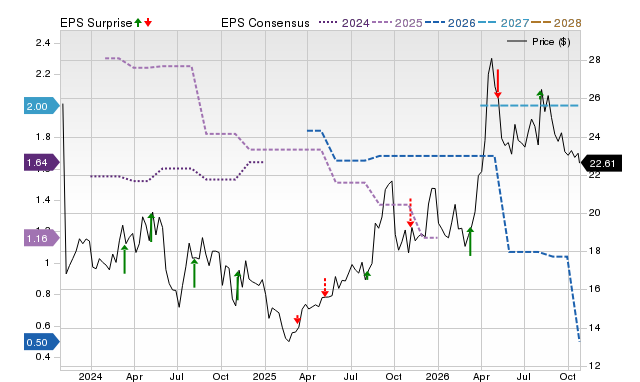Image resolution: width=640 pixels, height=382 pixels.
Task: Click the 18 label on the price axis
Action: (594, 251)
